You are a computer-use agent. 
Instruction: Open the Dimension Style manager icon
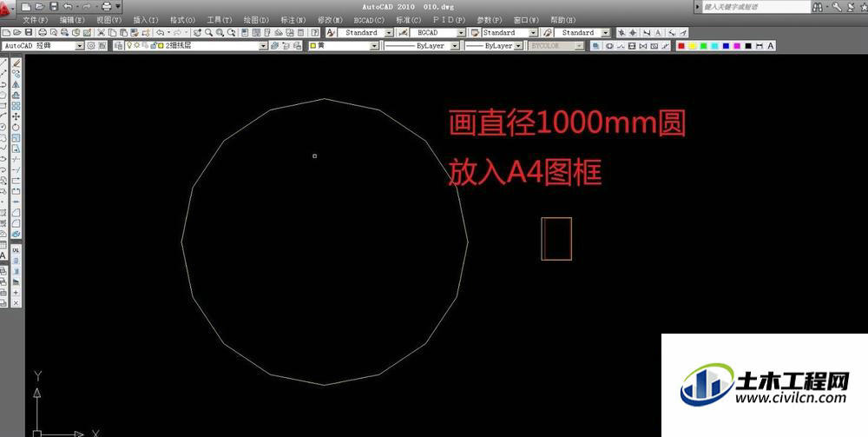click(x=403, y=33)
